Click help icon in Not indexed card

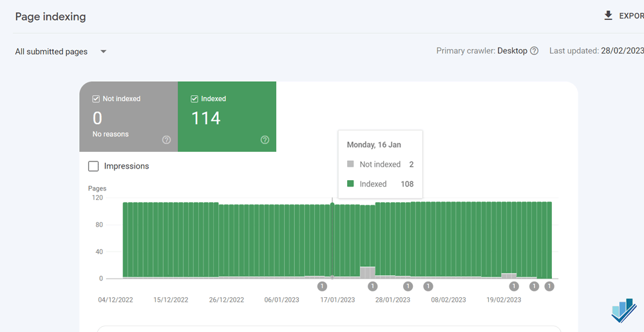click(x=166, y=140)
